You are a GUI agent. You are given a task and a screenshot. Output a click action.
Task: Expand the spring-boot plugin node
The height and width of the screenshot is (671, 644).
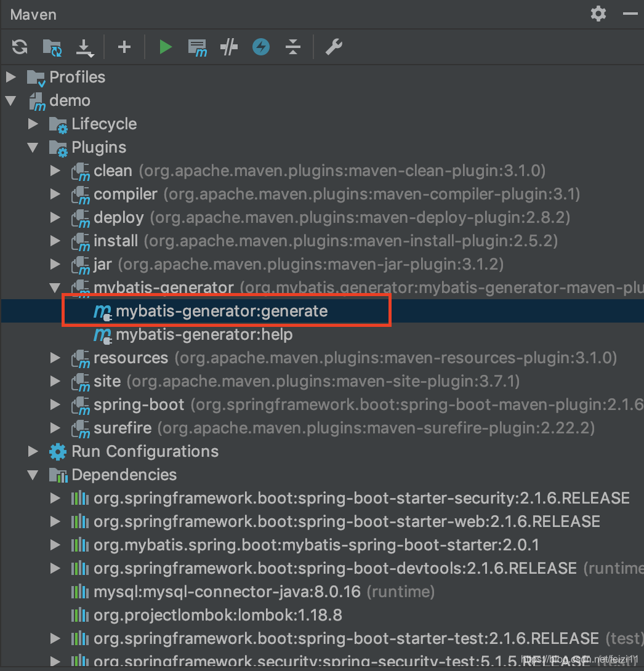[55, 404]
